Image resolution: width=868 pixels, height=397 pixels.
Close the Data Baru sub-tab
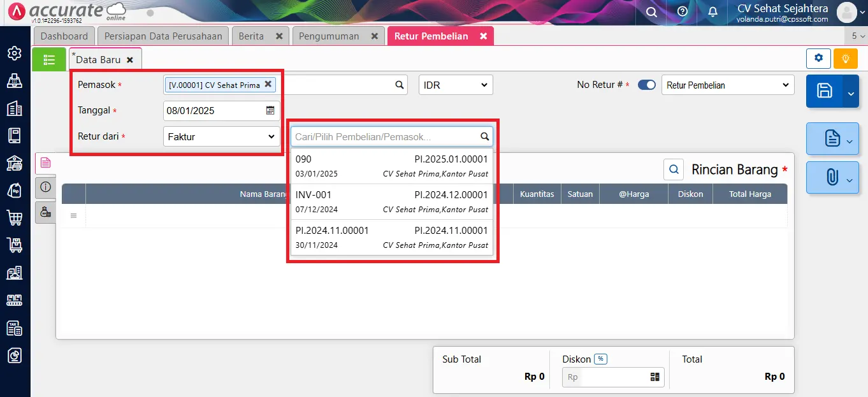(130, 59)
